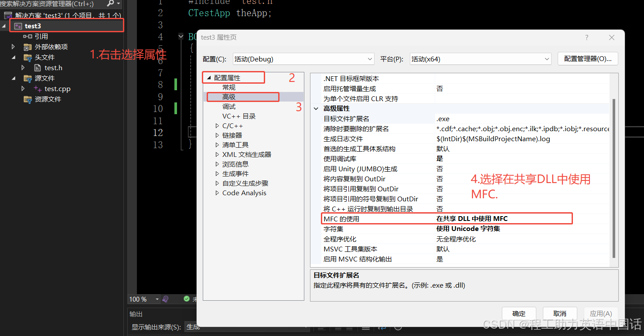The width and height of the screenshot is (644, 336).
Task: Select the 资源文件 folder icon
Action: (27, 99)
